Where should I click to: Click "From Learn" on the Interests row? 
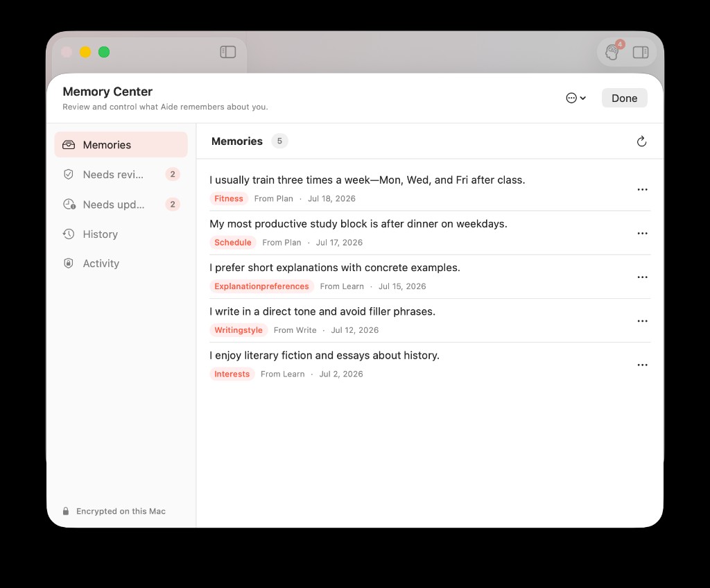coord(283,374)
